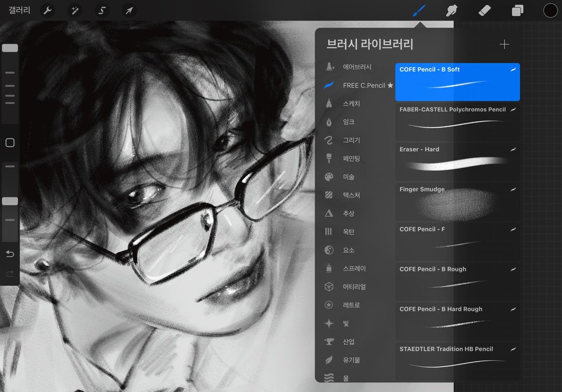Viewport: 562px width, 392px height.
Task: Tap the brush opacity slider handle
Action: [10, 201]
